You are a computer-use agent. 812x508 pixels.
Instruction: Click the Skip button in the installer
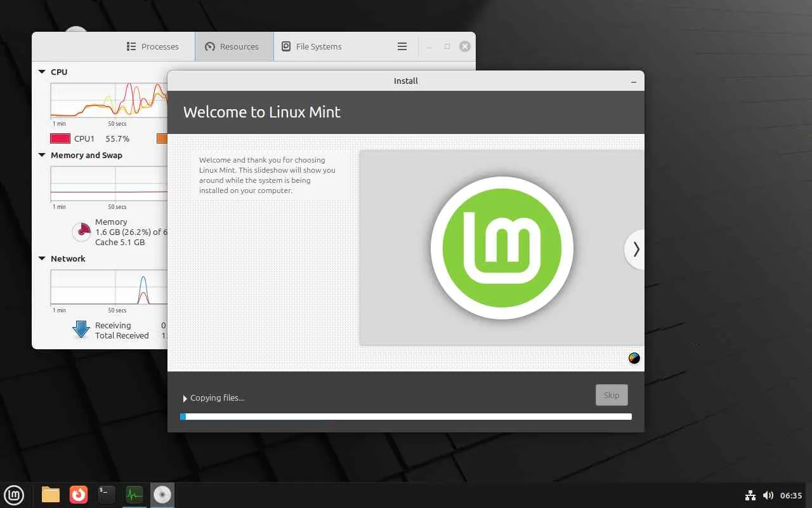[612, 395]
